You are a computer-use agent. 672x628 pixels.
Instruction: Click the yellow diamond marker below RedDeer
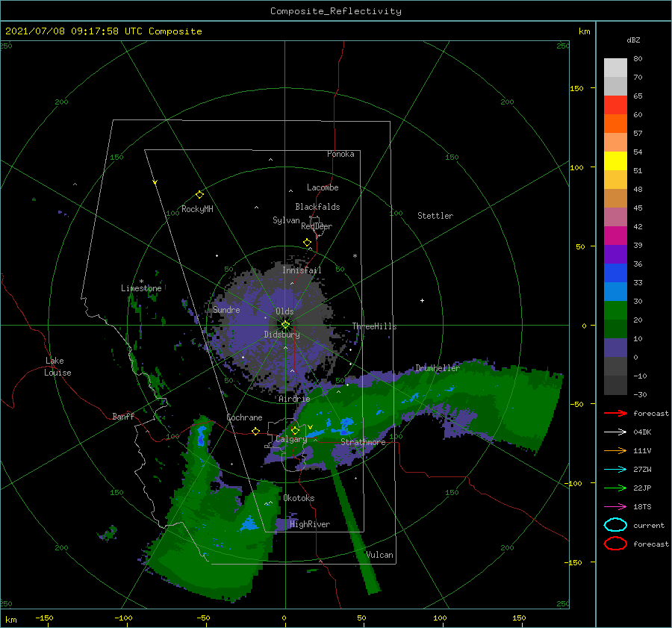pyautogui.click(x=307, y=242)
